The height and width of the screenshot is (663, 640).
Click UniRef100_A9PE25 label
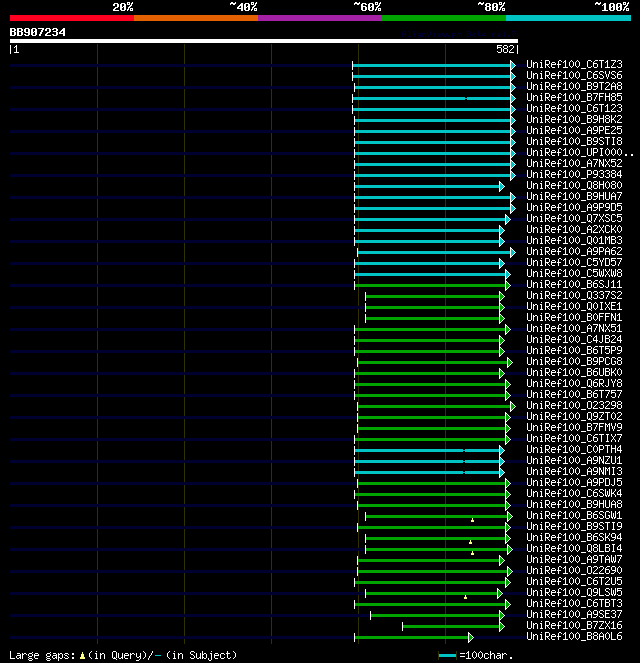pos(574,130)
